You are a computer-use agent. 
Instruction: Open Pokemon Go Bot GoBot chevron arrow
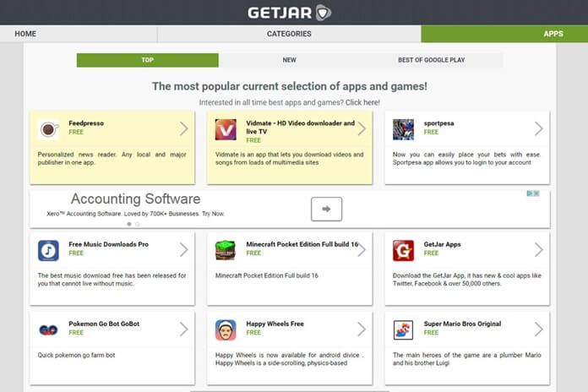183,329
